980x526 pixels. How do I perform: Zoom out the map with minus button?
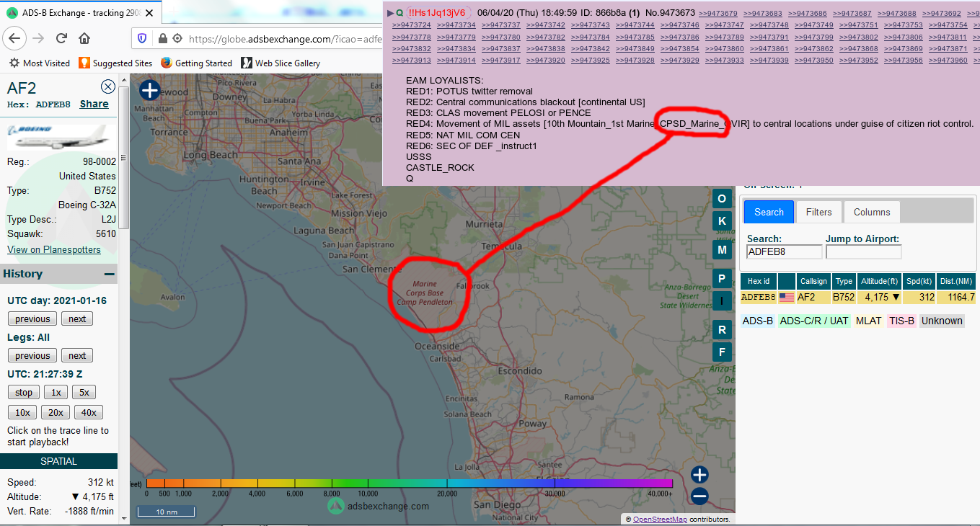699,496
